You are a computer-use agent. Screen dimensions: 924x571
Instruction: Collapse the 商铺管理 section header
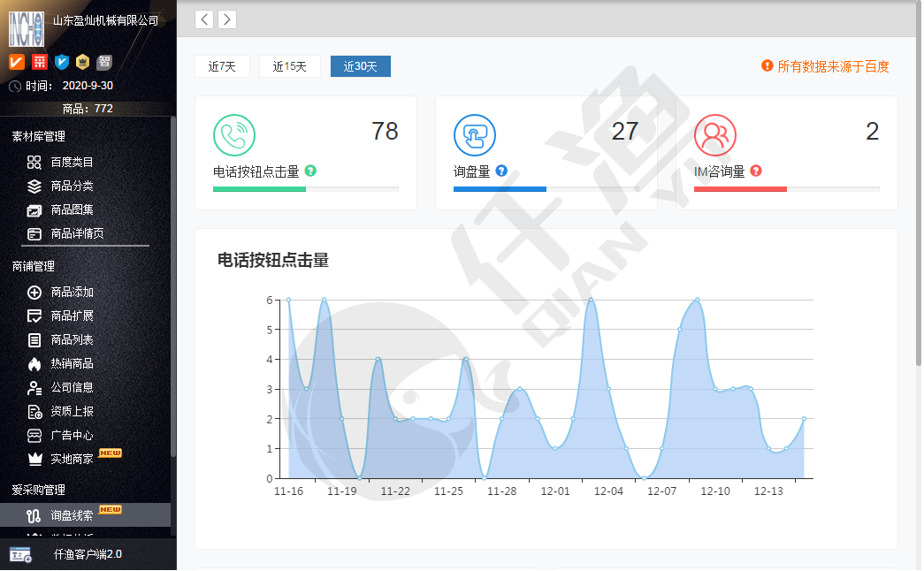point(33,266)
